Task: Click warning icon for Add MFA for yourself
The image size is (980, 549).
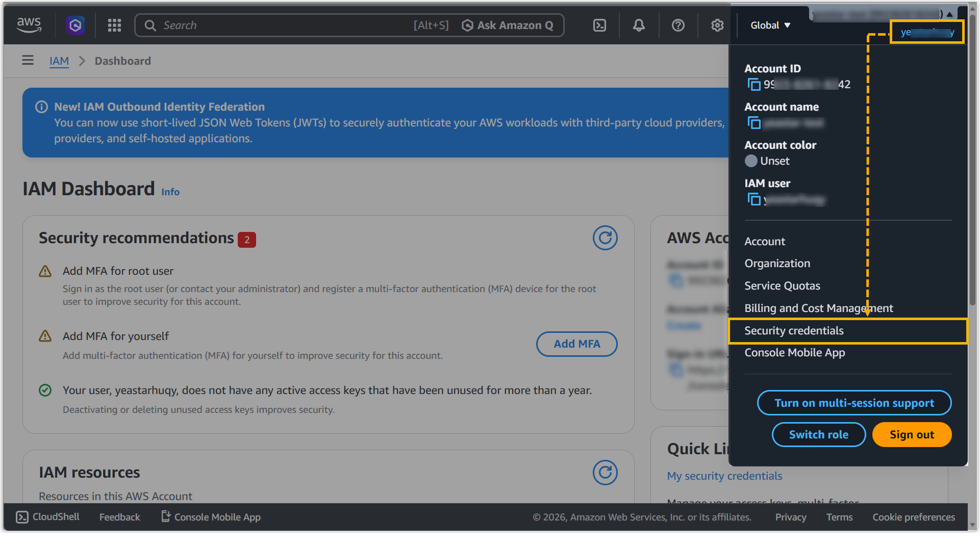Action: click(x=45, y=336)
